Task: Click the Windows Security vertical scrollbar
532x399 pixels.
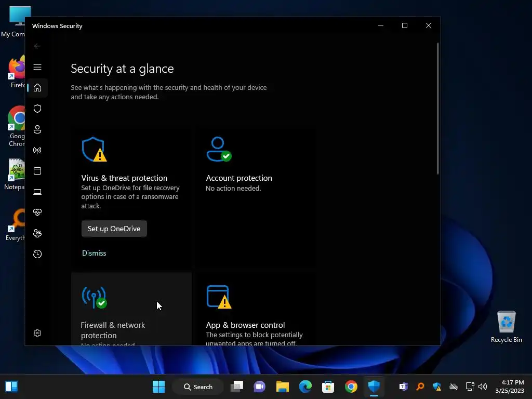Action: pyautogui.click(x=437, y=109)
